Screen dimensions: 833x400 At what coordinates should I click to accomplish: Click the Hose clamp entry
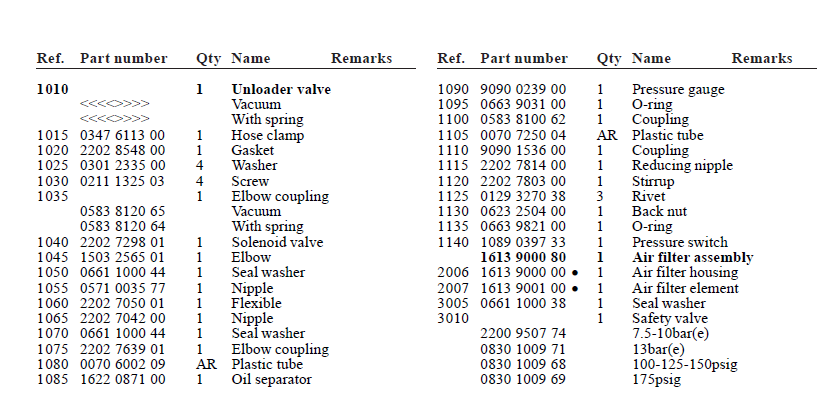[x=260, y=135]
